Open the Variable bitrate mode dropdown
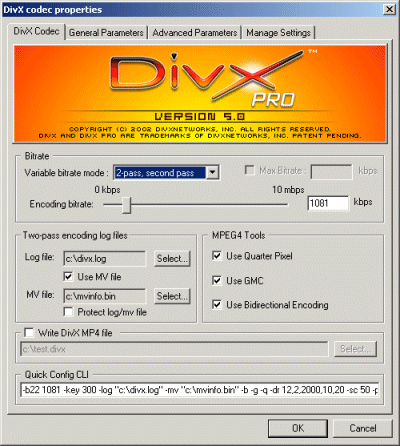 [166, 173]
